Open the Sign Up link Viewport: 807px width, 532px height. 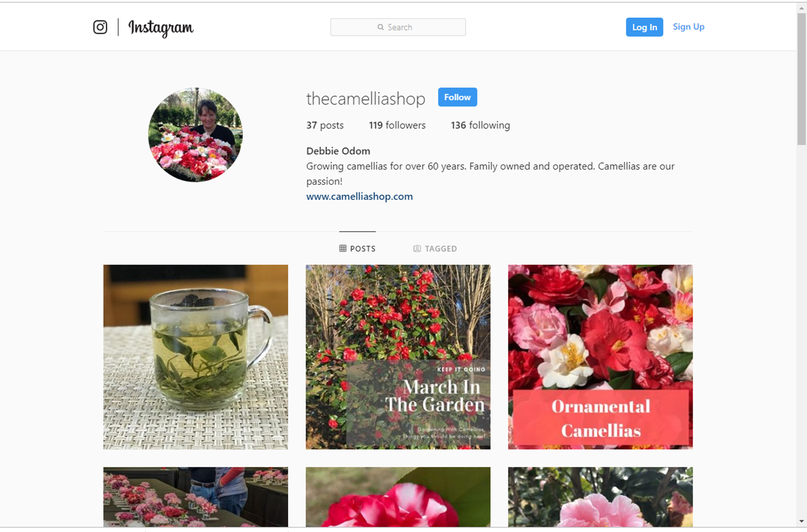click(688, 27)
